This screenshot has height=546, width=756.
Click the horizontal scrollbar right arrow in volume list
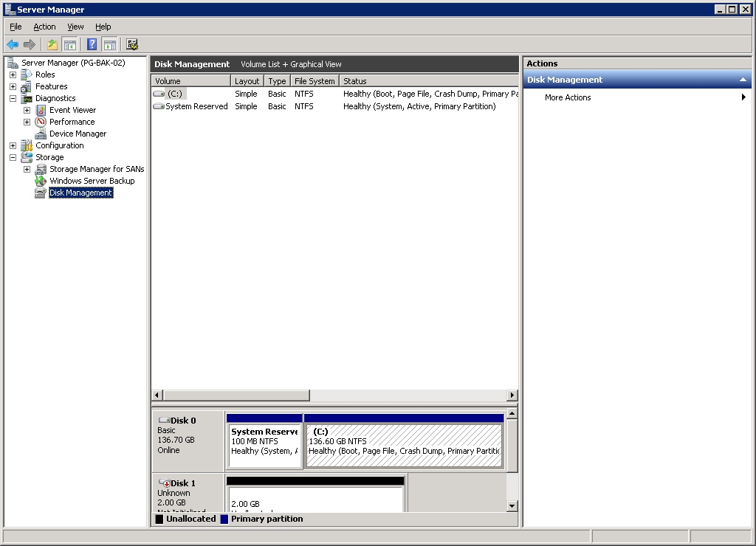pos(512,395)
